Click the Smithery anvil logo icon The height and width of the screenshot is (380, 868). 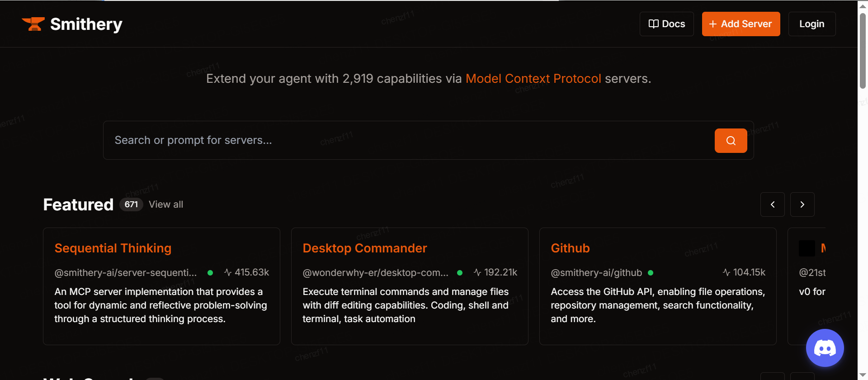point(33,24)
